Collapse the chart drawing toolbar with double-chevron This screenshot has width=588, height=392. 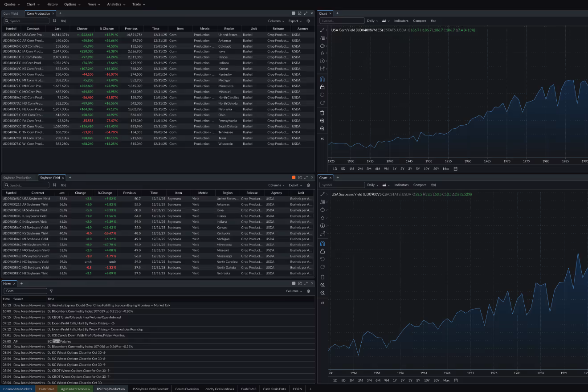(322, 139)
